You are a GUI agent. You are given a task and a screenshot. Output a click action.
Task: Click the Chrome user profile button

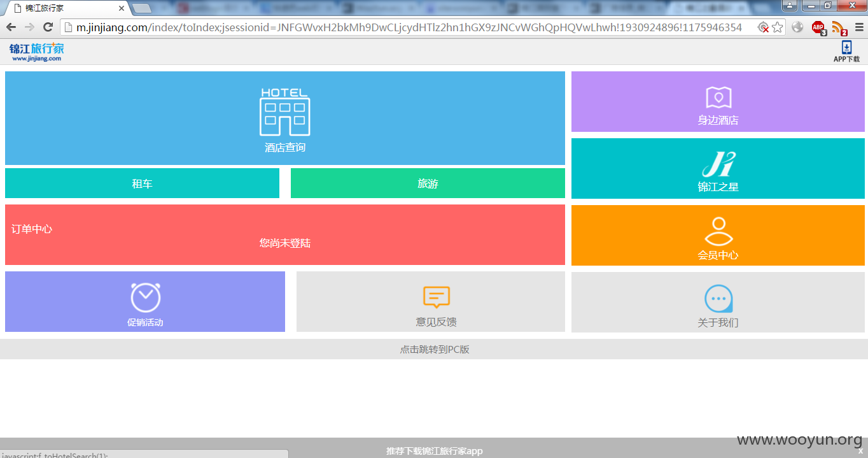[789, 6]
